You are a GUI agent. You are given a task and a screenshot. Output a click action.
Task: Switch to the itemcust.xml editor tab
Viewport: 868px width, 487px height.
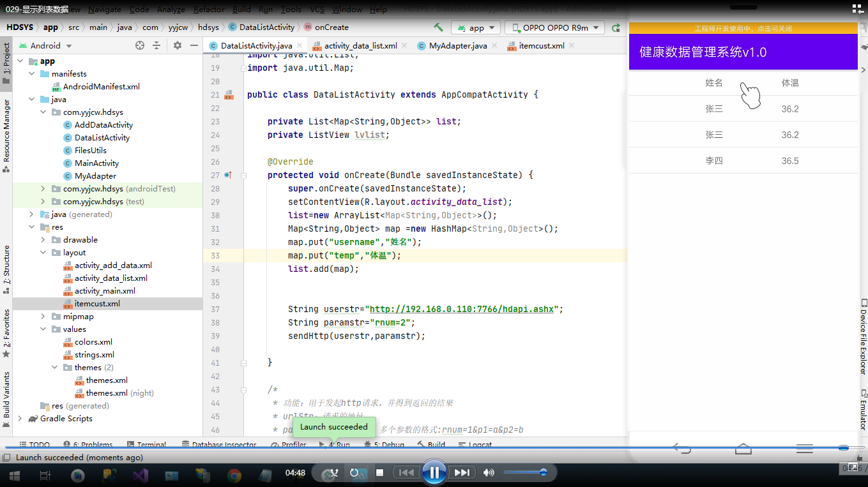pos(541,46)
